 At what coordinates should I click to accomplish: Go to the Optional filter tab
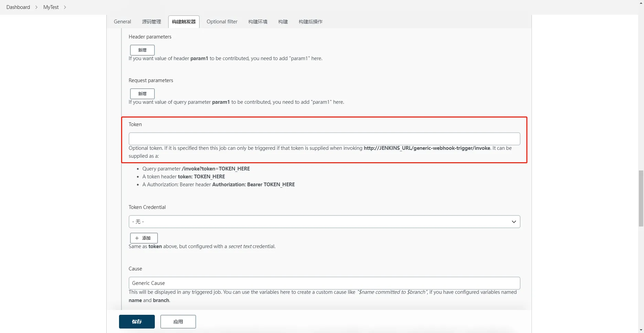click(222, 22)
